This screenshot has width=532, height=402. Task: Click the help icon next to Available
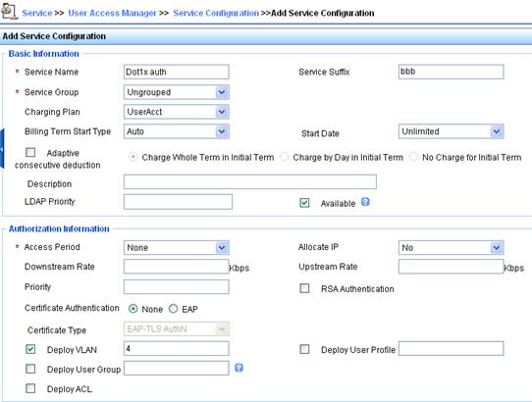pos(365,202)
